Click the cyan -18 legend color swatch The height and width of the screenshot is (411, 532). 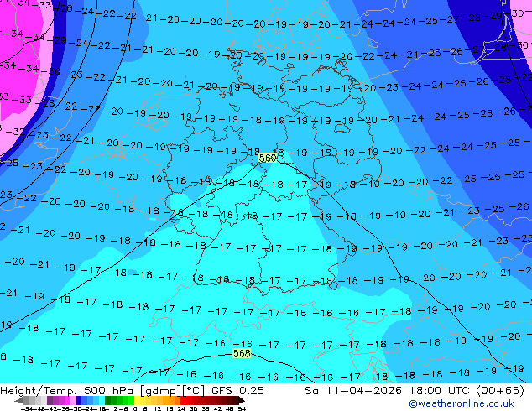pyautogui.click(x=102, y=401)
